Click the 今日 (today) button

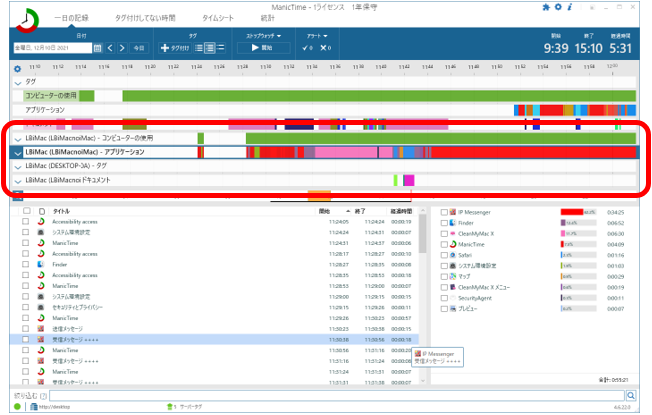[x=139, y=48]
